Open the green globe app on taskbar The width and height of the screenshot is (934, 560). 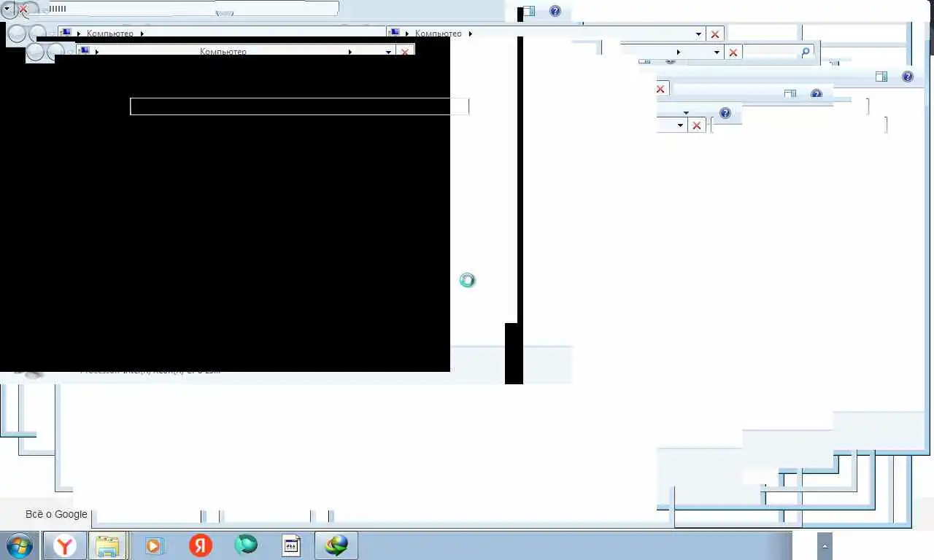tap(246, 545)
